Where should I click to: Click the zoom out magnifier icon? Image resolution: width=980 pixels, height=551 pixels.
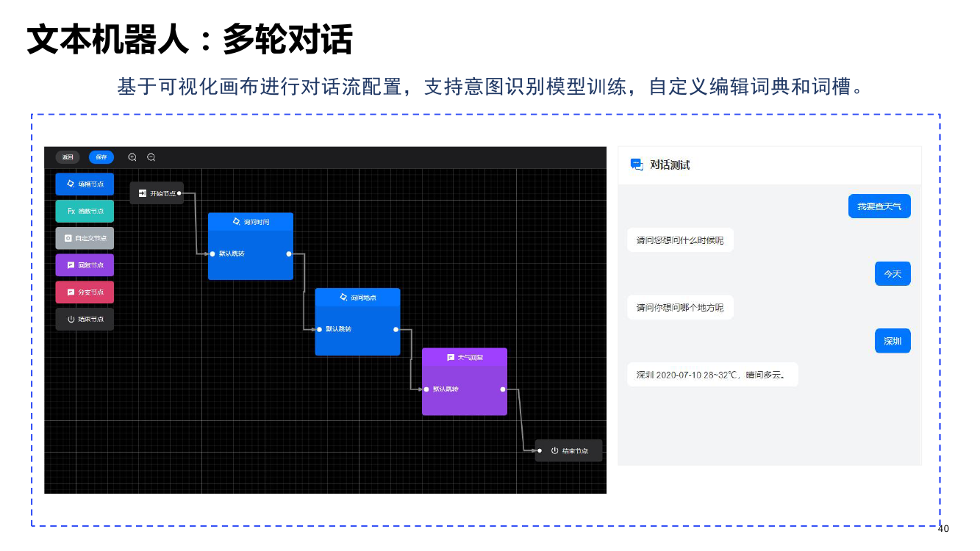[x=151, y=157]
